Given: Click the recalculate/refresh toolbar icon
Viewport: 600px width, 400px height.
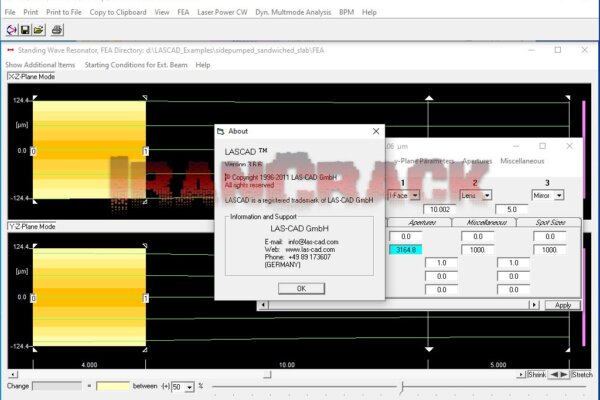Looking at the screenshot, I should point(12,30).
